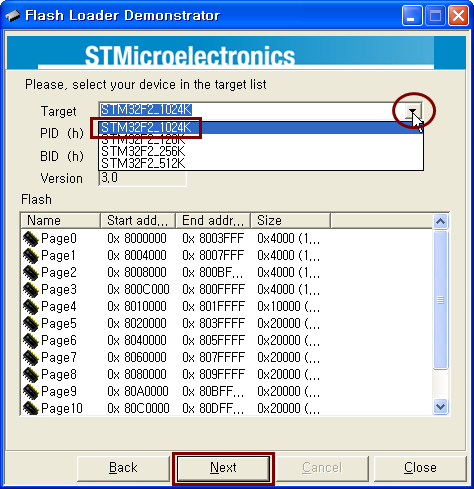Image resolution: width=474 pixels, height=489 pixels.
Task: Click the Page10 chip icon
Action: click(31, 408)
